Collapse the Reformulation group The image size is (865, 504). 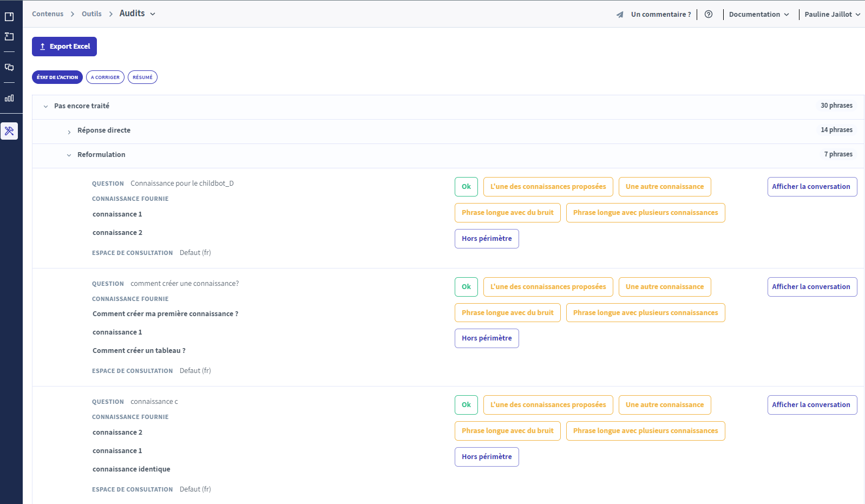pos(69,155)
